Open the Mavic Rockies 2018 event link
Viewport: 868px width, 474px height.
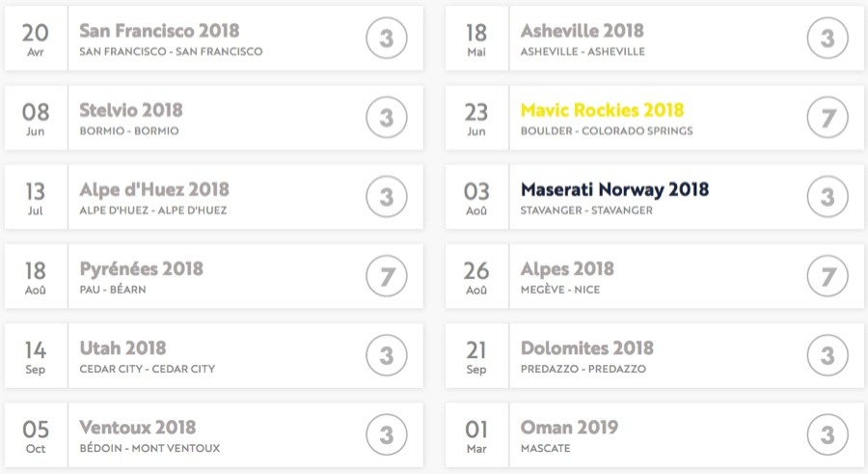coord(602,110)
